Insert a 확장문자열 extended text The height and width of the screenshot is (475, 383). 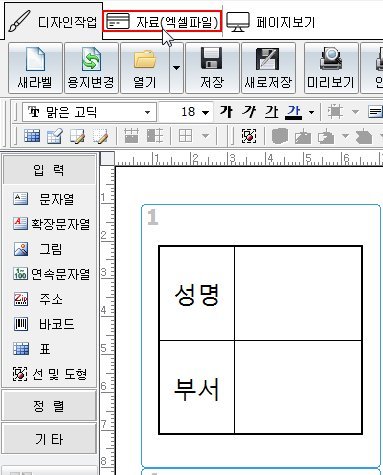tap(51, 224)
